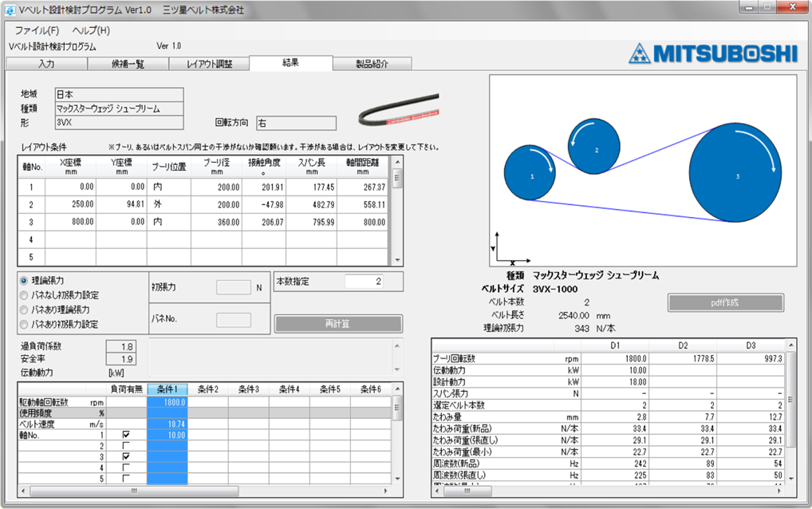This screenshot has width=812, height=509.
Task: Select the 条件3 column header
Action: tap(249, 389)
